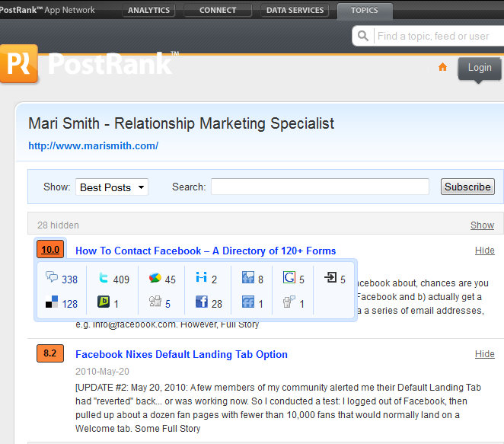Click the Google G icon showing 5

[289, 277]
